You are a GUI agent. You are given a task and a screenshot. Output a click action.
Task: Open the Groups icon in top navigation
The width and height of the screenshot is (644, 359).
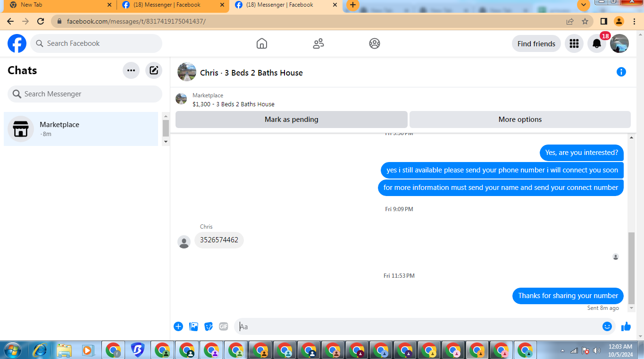(x=375, y=43)
